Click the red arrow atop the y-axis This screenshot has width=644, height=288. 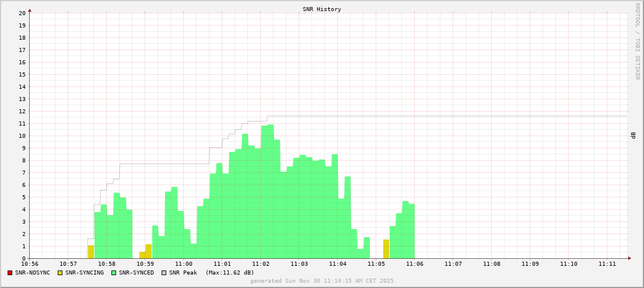(30, 10)
